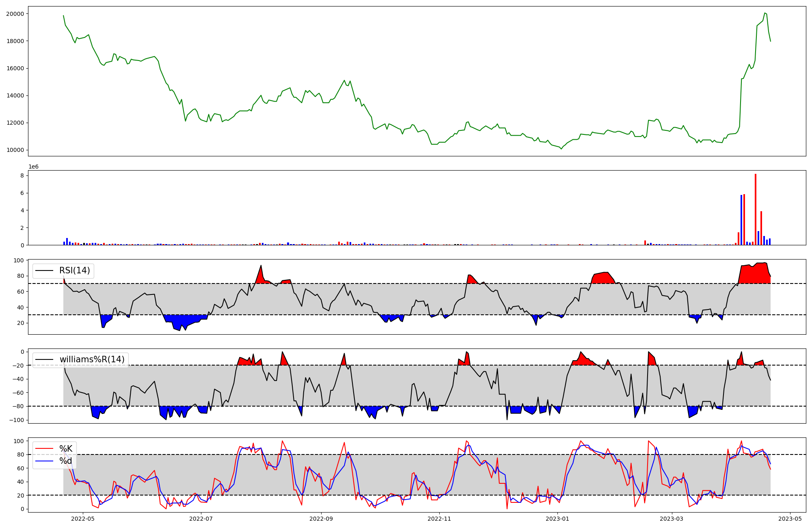Click the -100 Williams axis tick label
Viewport: 812px width, 528px height.
[16, 420]
